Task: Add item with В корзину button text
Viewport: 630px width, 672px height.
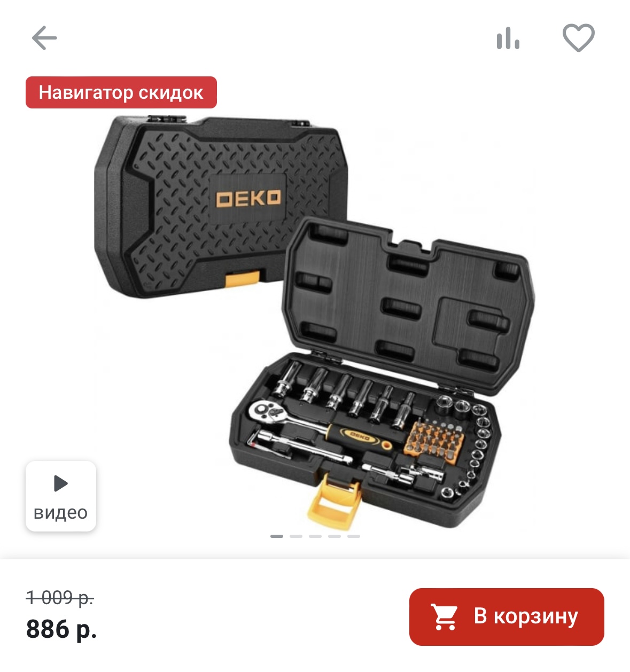Action: [x=526, y=616]
